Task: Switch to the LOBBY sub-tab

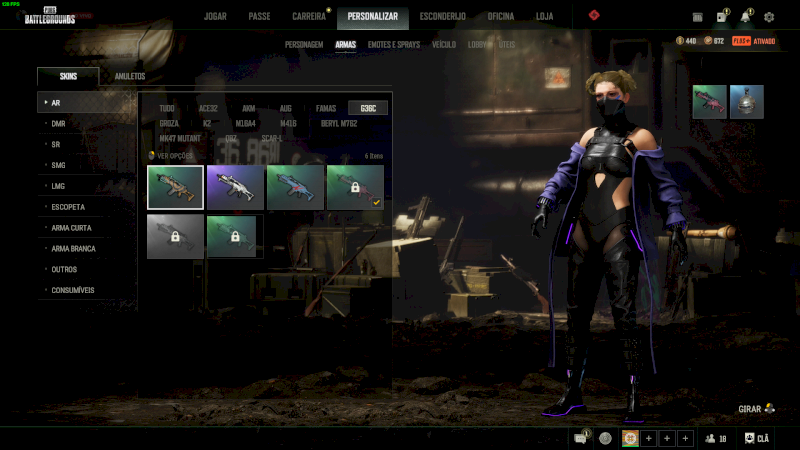Action: point(477,45)
